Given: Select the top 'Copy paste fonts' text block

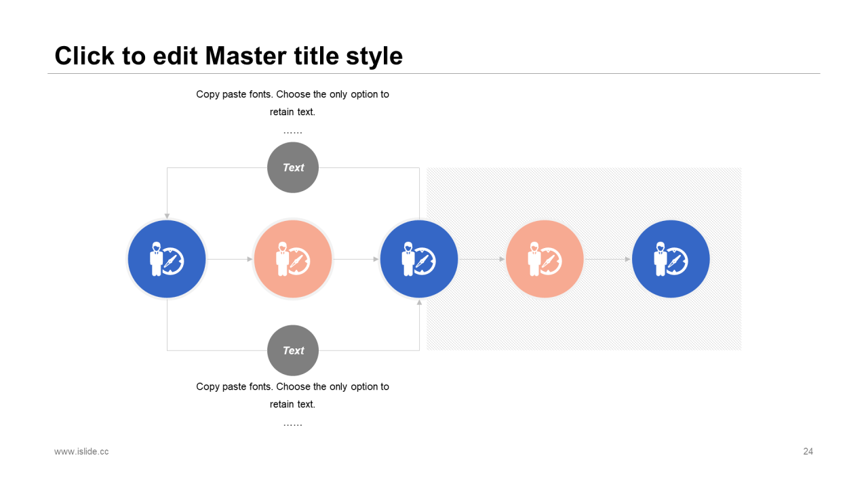Looking at the screenshot, I should tap(293, 103).
